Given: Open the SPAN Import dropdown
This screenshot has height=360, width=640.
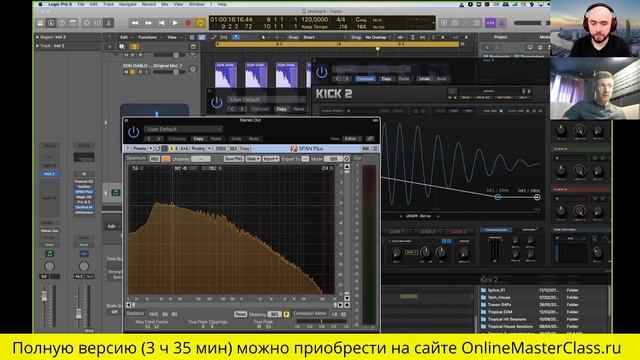Looking at the screenshot, I should [x=270, y=158].
